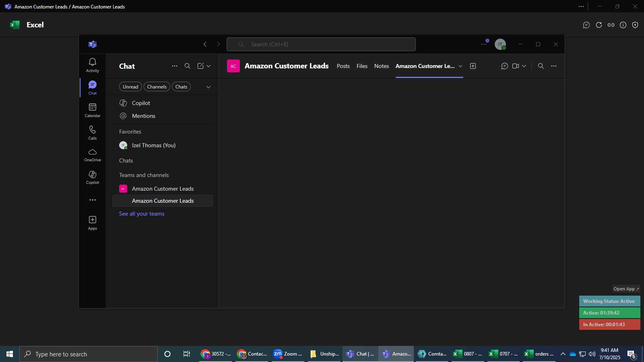644x362 pixels.
Task: Reload the Excel tab
Action: point(599,25)
